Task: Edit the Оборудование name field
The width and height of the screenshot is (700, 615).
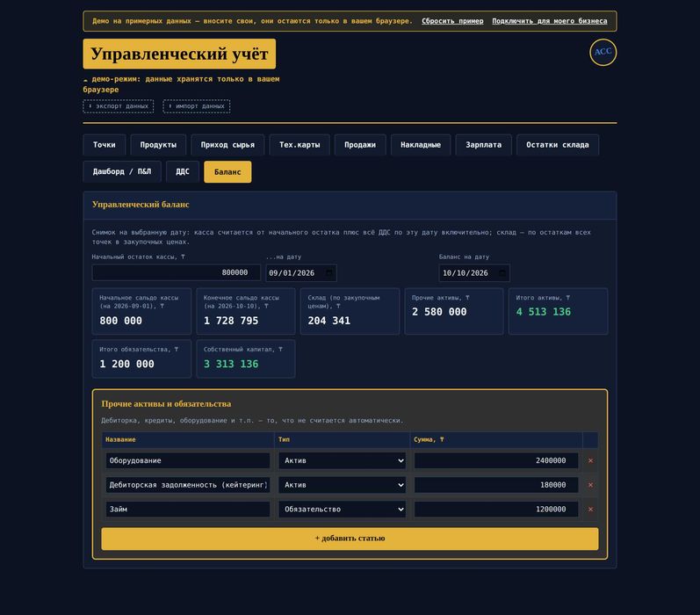Action: tap(187, 460)
